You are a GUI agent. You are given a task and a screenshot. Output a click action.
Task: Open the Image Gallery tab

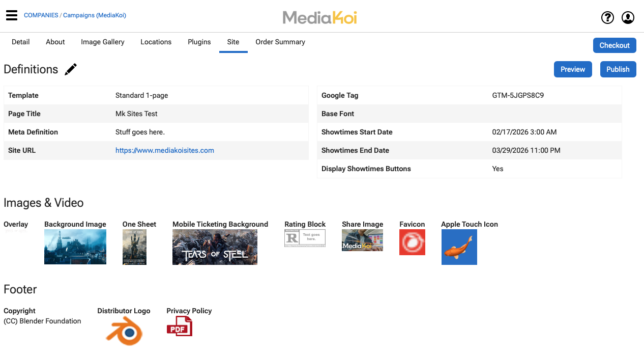click(103, 42)
